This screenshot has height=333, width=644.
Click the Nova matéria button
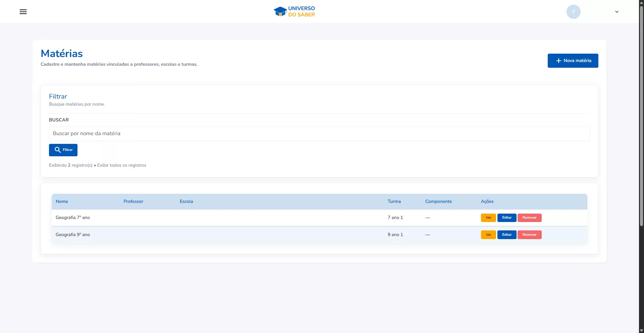click(573, 61)
